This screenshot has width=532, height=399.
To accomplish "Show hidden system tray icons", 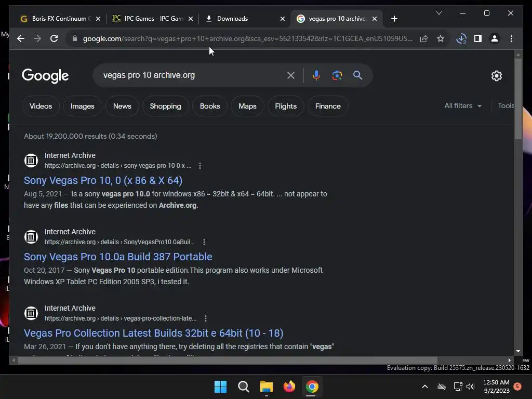I will point(424,387).
